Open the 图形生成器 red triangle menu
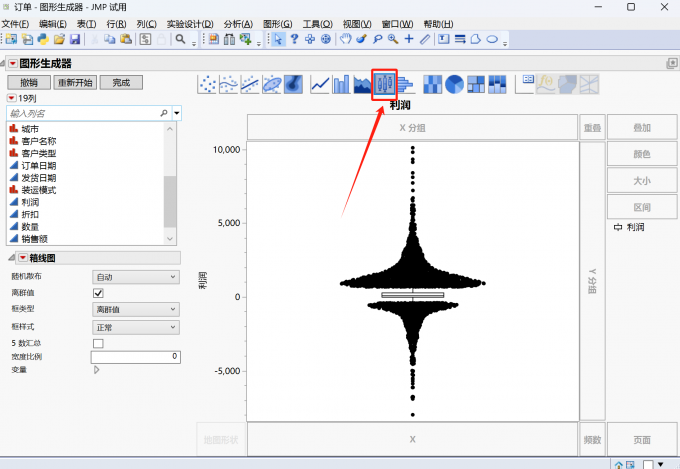This screenshot has width=680, height=469. [x=13, y=64]
